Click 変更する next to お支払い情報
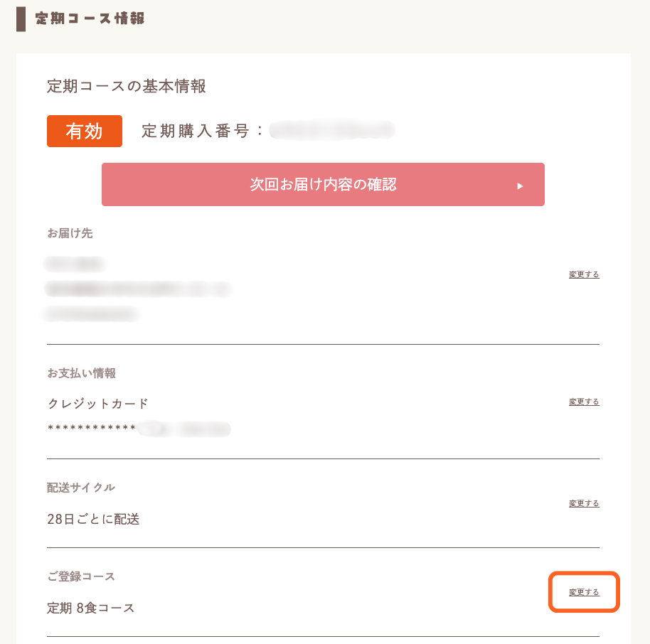This screenshot has height=644, width=650. [582, 402]
